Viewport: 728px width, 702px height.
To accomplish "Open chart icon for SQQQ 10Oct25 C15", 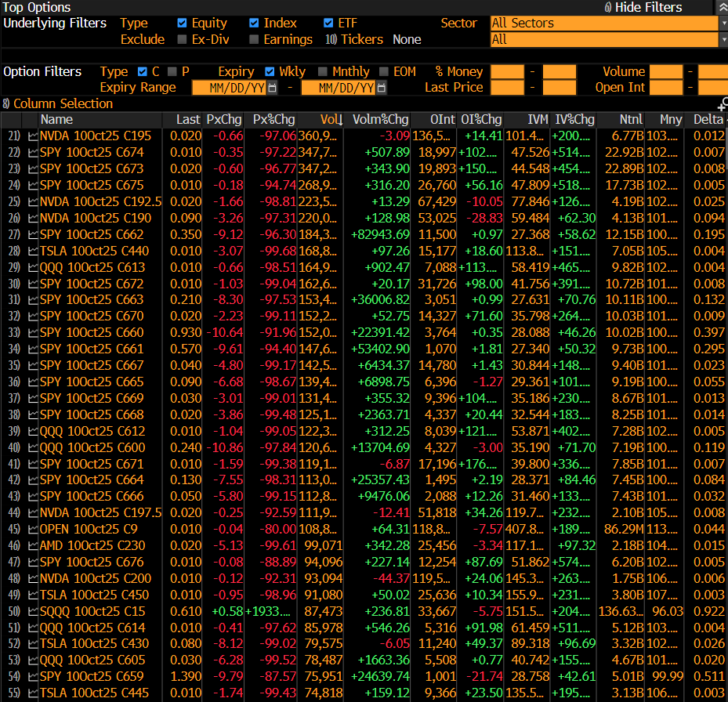I will (33, 611).
